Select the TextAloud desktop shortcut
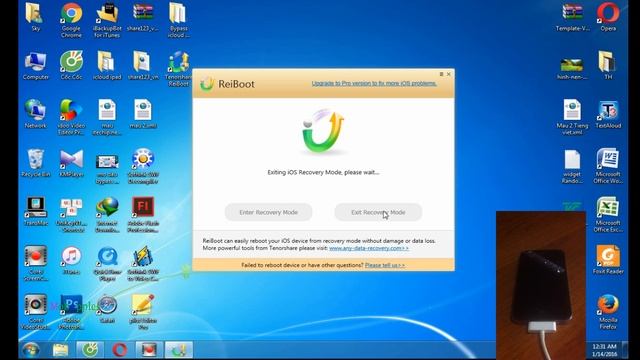Viewport: 640px width, 360px height. 608,114
